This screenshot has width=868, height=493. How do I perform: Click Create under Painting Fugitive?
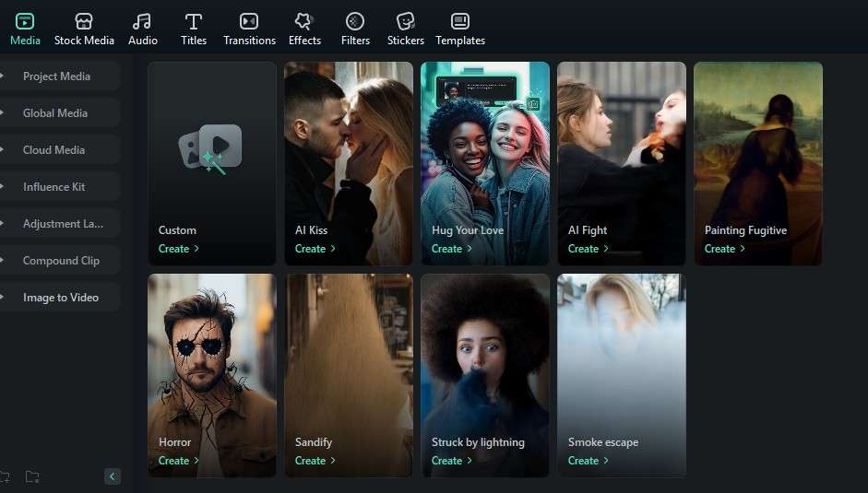click(x=725, y=249)
